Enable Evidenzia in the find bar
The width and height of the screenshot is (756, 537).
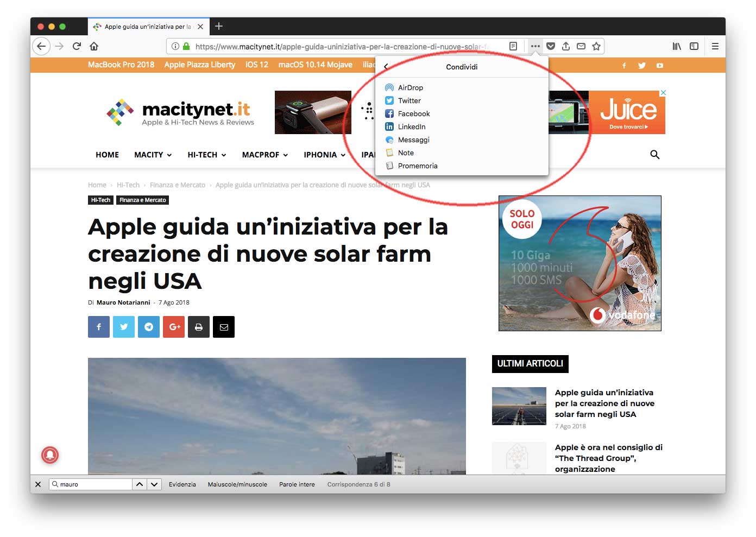coord(182,484)
